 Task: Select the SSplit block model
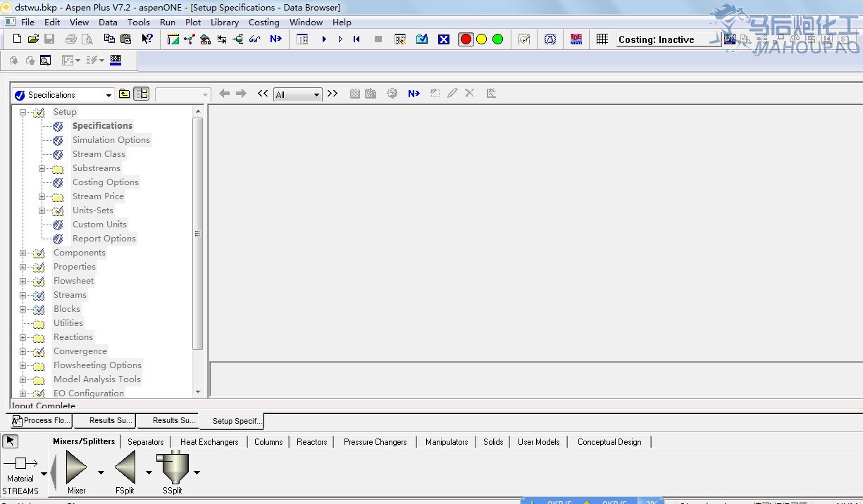[173, 472]
